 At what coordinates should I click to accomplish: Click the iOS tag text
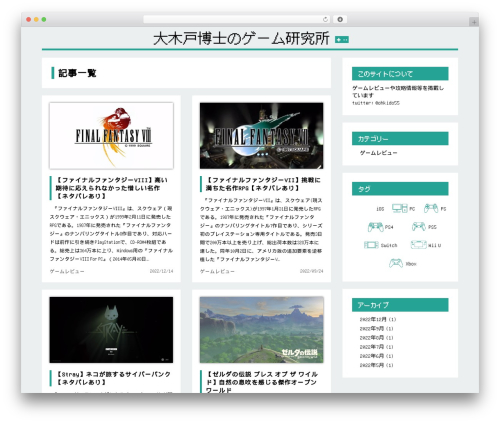tap(380, 209)
